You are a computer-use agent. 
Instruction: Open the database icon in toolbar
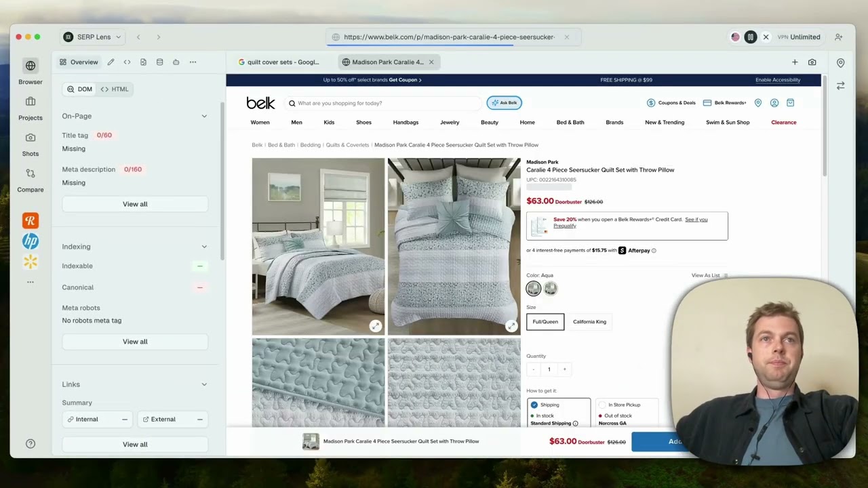pyautogui.click(x=159, y=62)
